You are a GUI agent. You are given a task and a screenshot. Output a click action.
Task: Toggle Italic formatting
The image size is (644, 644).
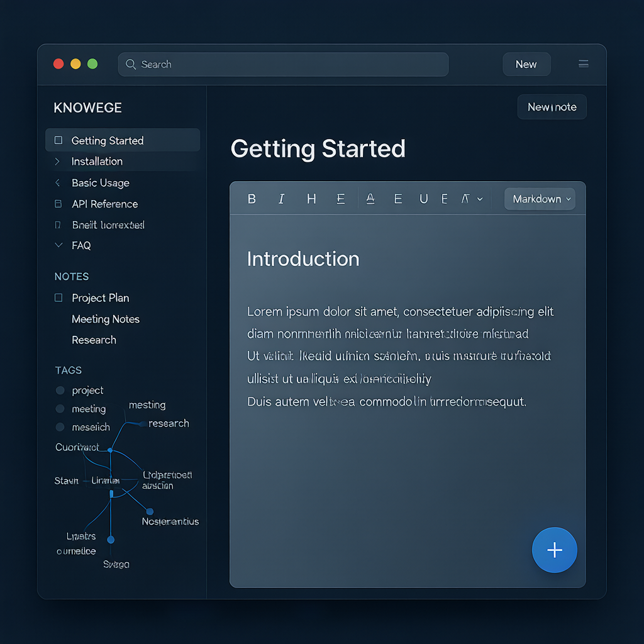click(281, 199)
